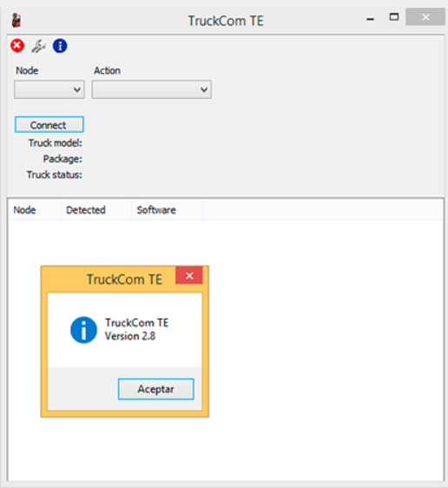Expand the Action dropdown

(x=152, y=89)
